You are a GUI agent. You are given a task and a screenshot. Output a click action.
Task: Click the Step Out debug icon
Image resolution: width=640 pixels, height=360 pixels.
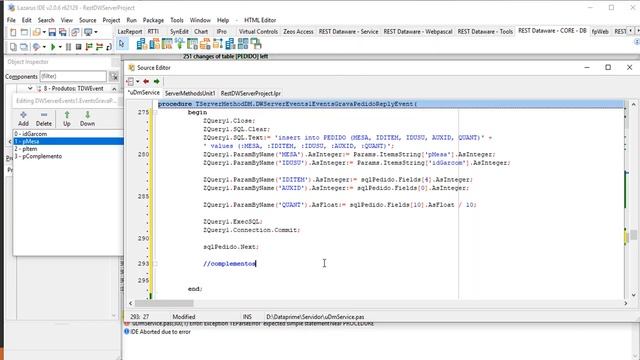(x=109, y=47)
